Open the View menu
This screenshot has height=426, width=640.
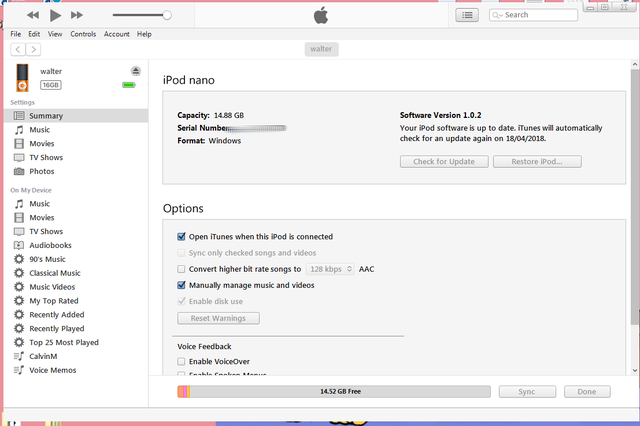coord(55,34)
